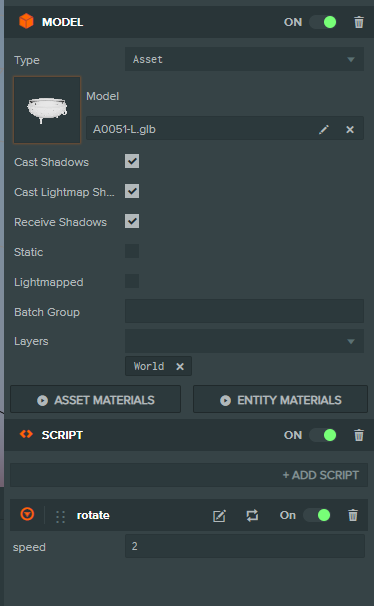
Task: Delete the Model component with trash icon
Action: point(359,22)
